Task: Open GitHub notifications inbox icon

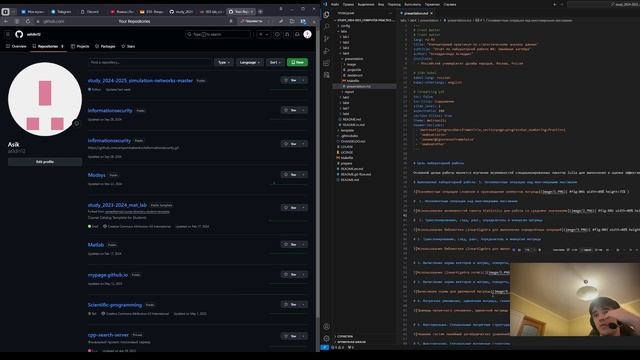Action: [297, 34]
